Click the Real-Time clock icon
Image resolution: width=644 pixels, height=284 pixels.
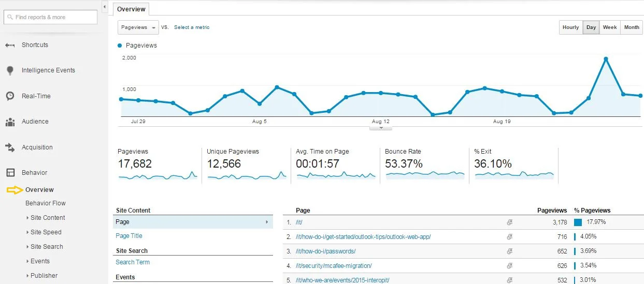(x=10, y=96)
